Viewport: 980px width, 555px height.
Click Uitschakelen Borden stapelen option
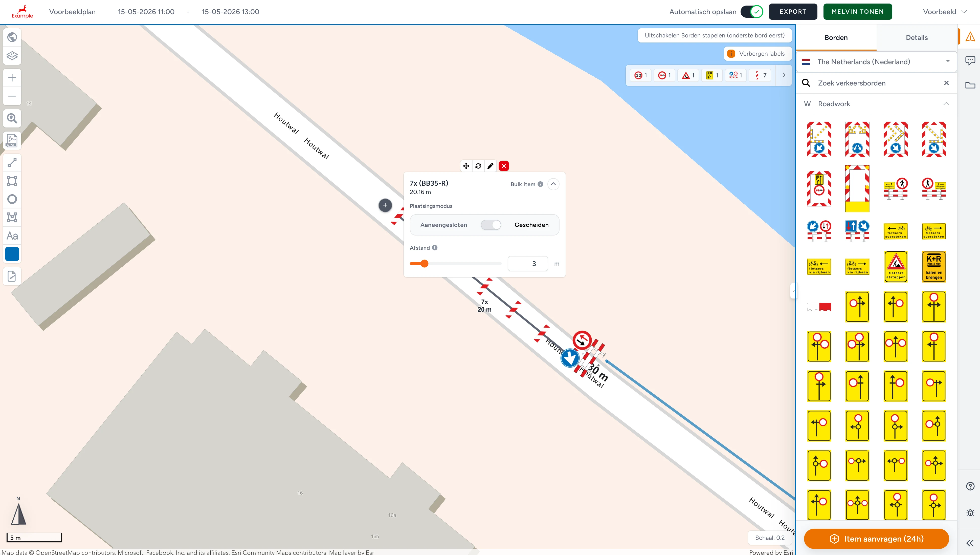point(715,35)
